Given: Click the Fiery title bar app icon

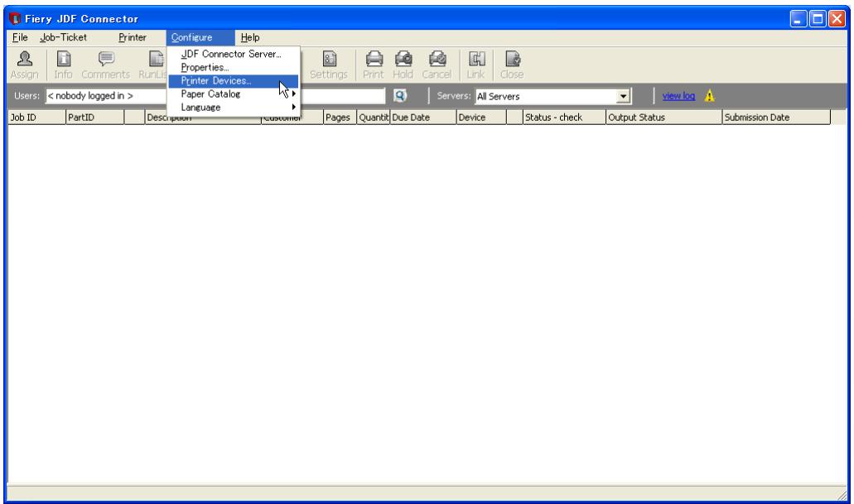Looking at the screenshot, I should click(15, 18).
